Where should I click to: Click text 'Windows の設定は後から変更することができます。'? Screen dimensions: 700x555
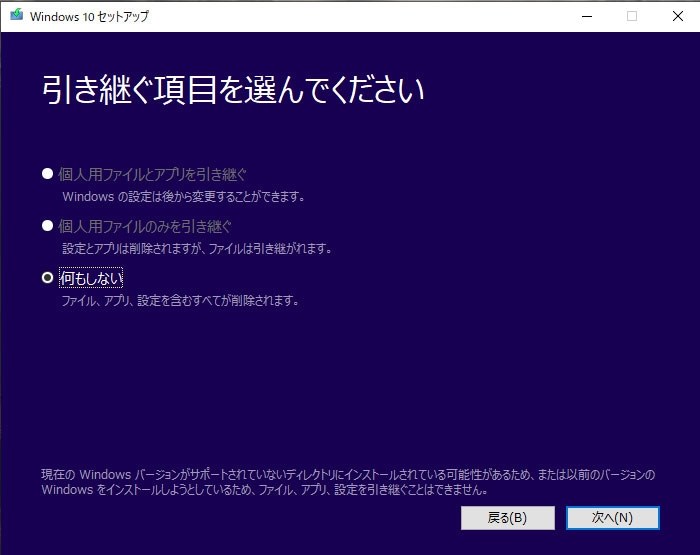(183, 196)
